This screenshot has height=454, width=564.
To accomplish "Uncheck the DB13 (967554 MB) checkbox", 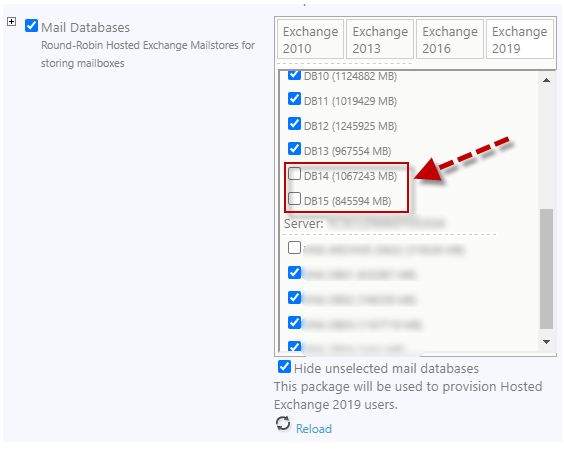I will click(294, 149).
